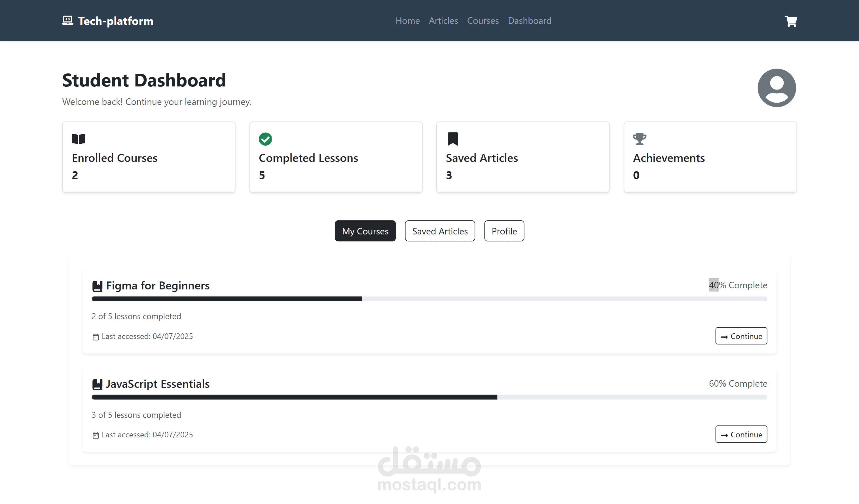Image resolution: width=859 pixels, height=504 pixels.
Task: Click the Achievements stat card
Action: (710, 157)
